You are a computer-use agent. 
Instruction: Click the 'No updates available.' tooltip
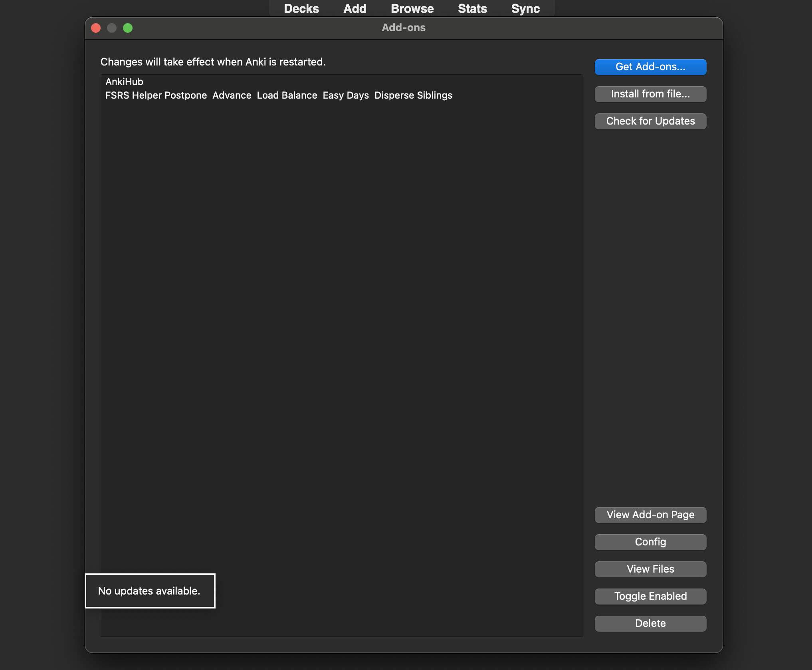(150, 591)
